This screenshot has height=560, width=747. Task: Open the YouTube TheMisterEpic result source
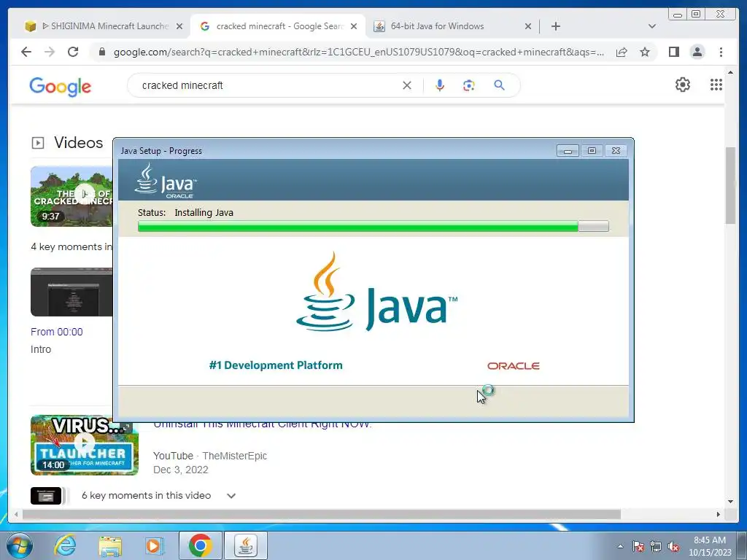tap(209, 456)
